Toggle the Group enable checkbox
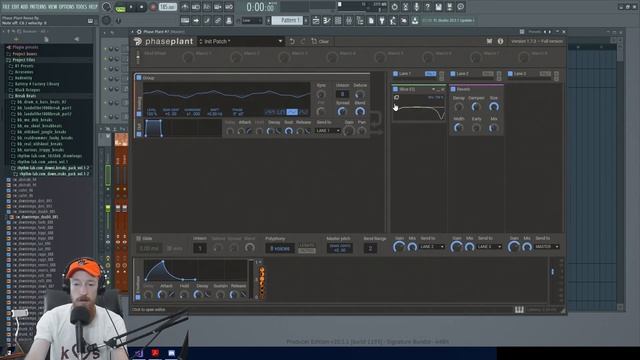The image size is (640, 360). click(x=139, y=78)
